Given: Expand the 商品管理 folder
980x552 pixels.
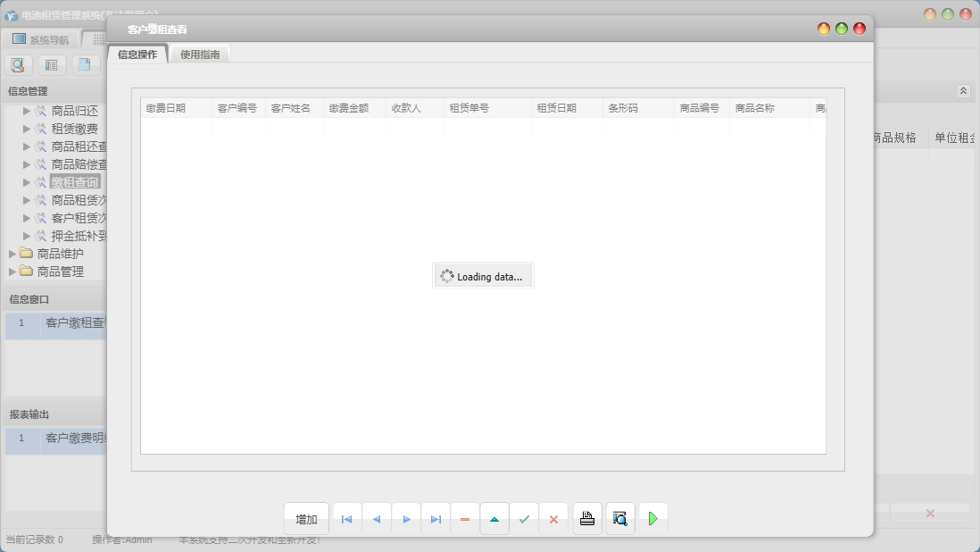Looking at the screenshot, I should pyautogui.click(x=12, y=272).
